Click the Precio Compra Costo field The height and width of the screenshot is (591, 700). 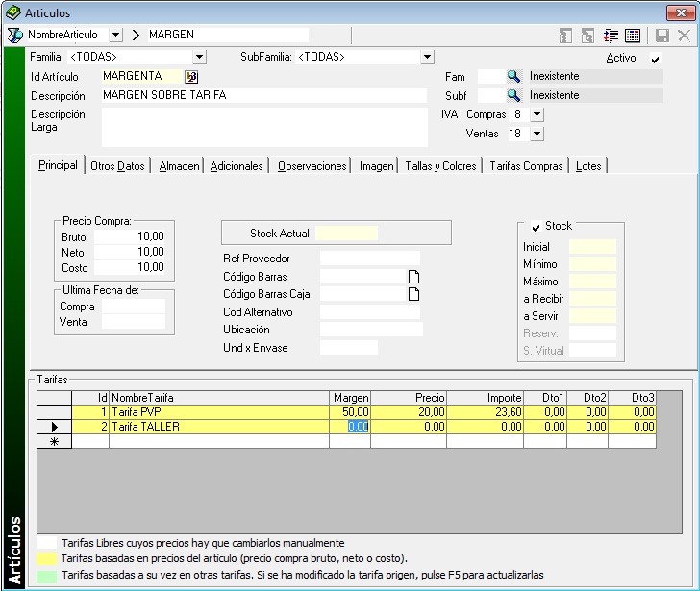(130, 267)
